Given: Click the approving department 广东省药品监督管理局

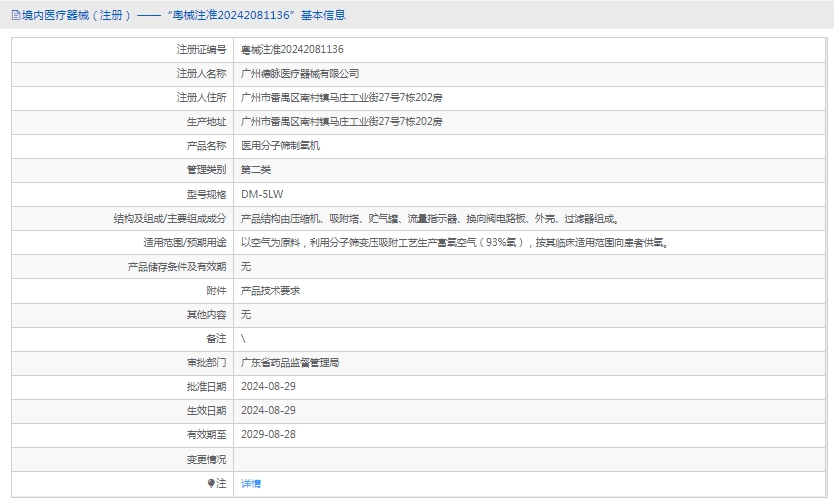Looking at the screenshot, I should pyautogui.click(x=297, y=362).
